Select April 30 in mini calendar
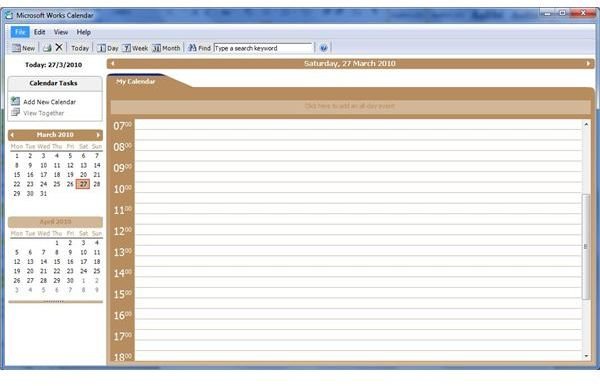 70,280
